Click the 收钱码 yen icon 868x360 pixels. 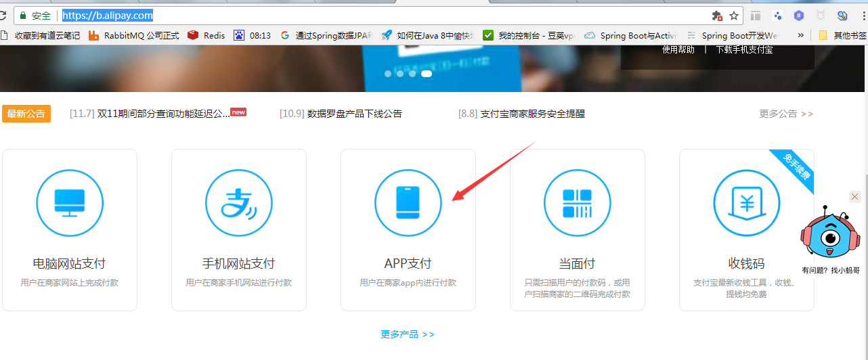coord(747,202)
